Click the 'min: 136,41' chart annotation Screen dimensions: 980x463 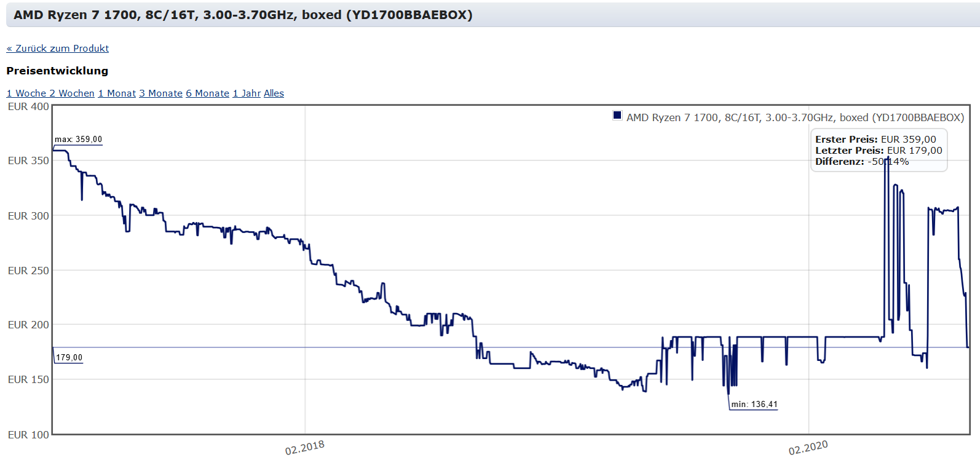(x=754, y=405)
